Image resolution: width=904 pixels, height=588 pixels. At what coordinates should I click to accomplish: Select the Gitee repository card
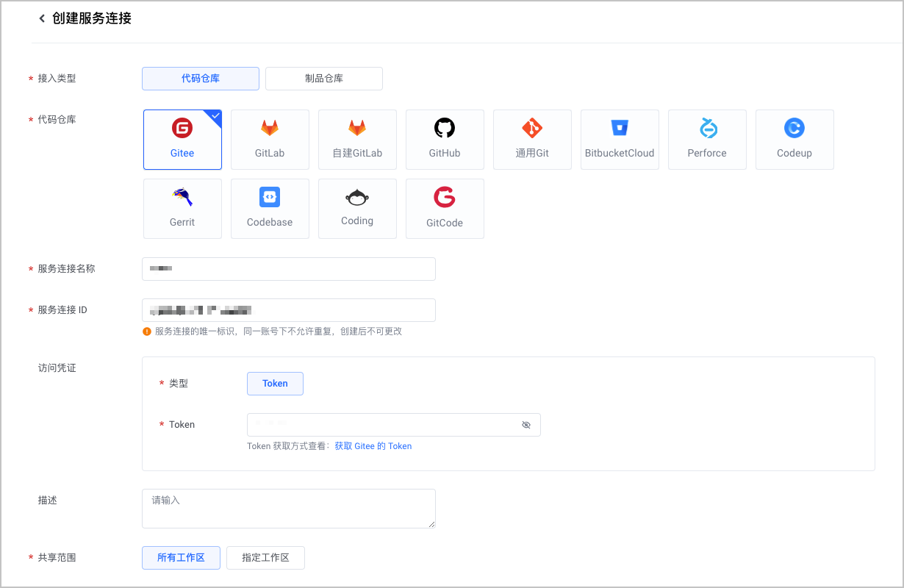click(182, 140)
